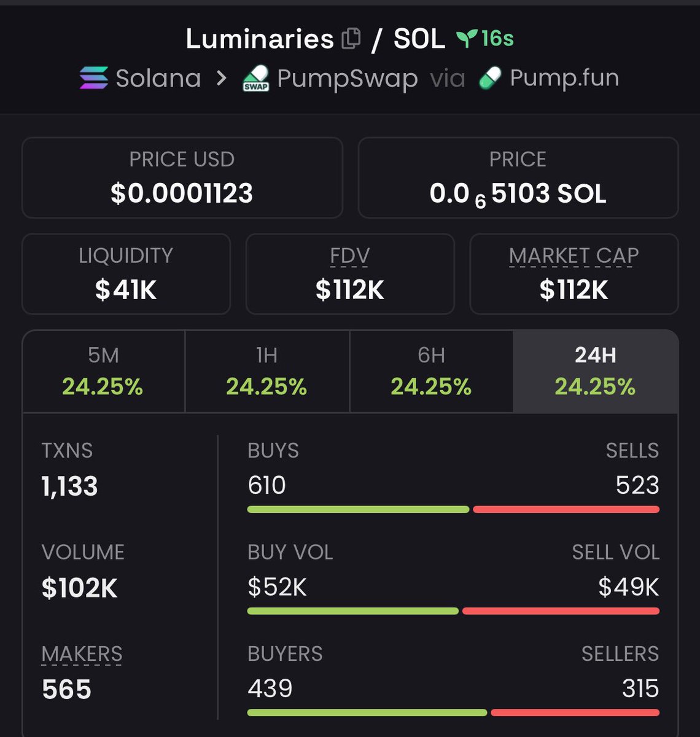
Task: Click the SOL price box
Action: (x=518, y=177)
